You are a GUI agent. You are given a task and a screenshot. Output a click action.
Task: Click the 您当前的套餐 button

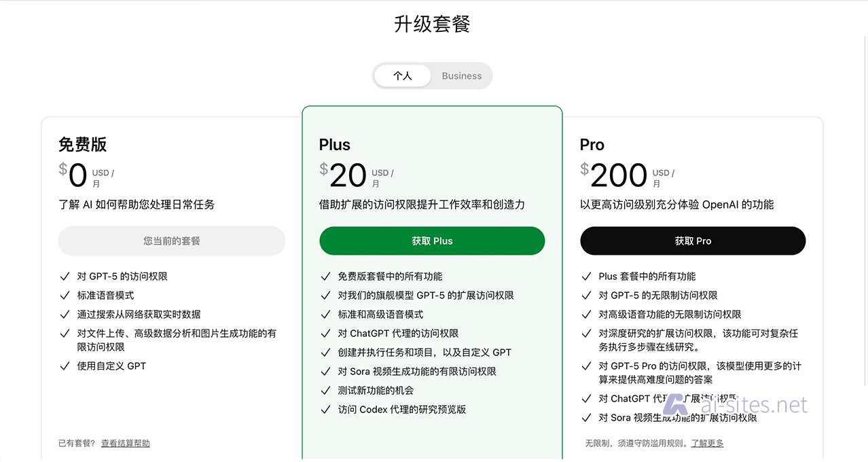pos(172,241)
